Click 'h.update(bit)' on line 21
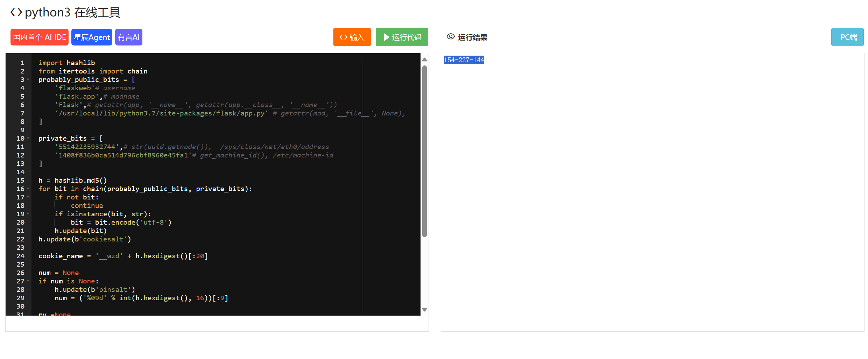 click(81, 231)
